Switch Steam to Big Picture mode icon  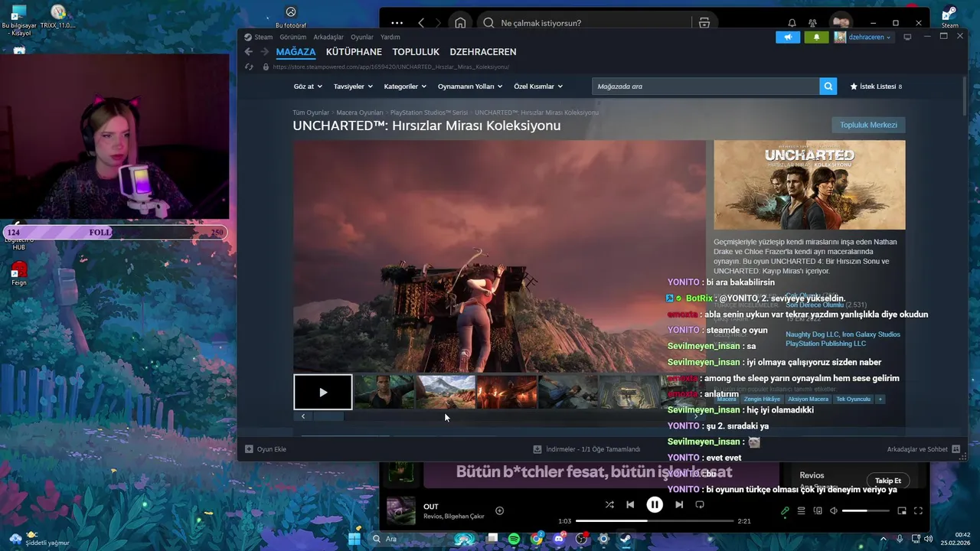click(x=907, y=37)
